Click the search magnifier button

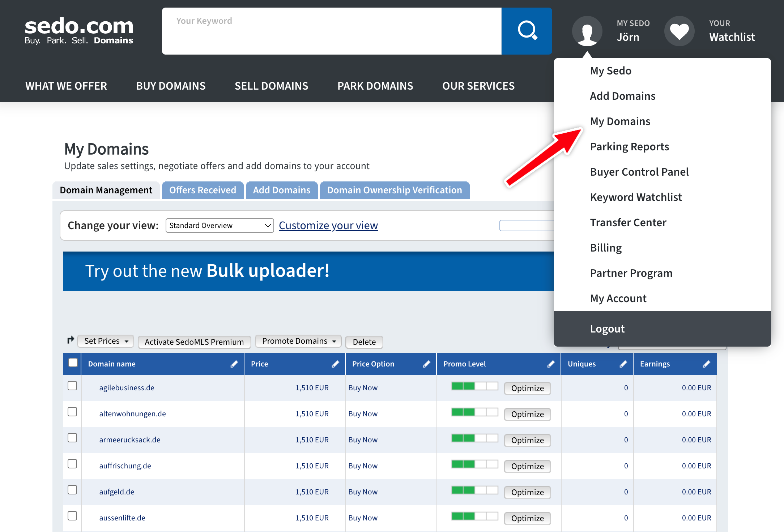pos(527,31)
